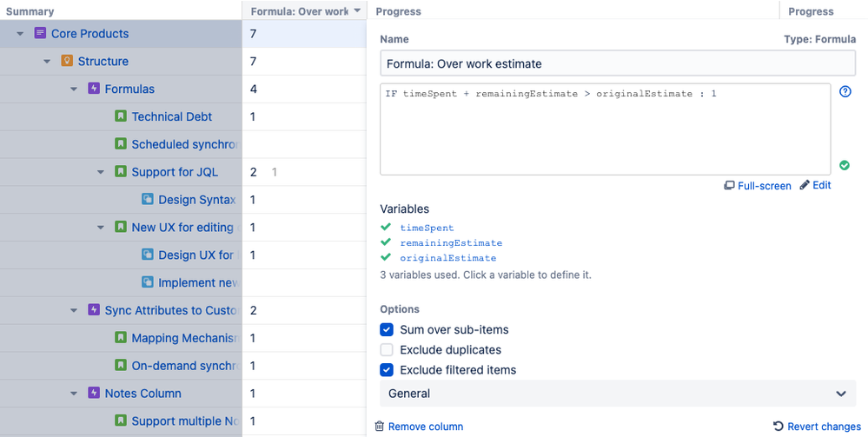Click the Design UX for subtask icon
The height and width of the screenshot is (437, 868).
(147, 255)
